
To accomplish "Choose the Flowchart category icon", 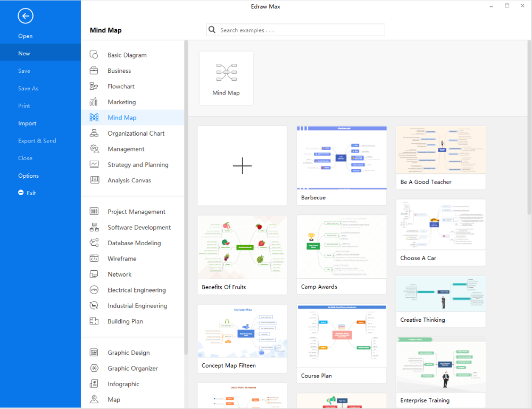I will click(94, 86).
